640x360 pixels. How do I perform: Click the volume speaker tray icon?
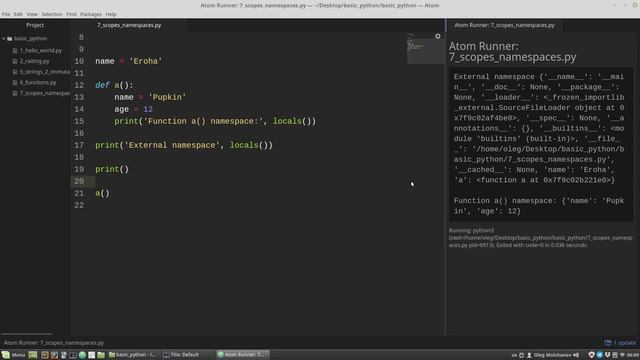point(576,355)
